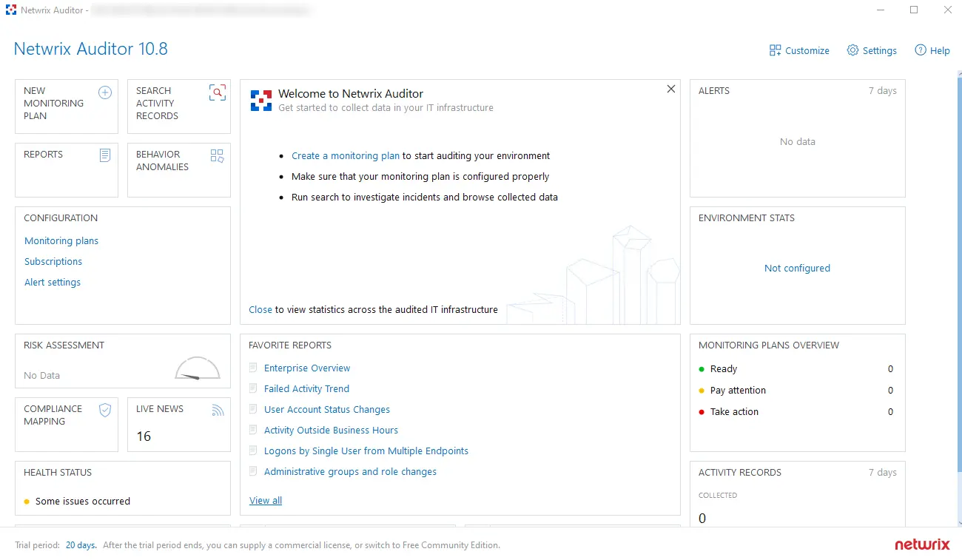Open the Behavior Anomalies tile icon
This screenshot has height=560, width=962.
(217, 155)
